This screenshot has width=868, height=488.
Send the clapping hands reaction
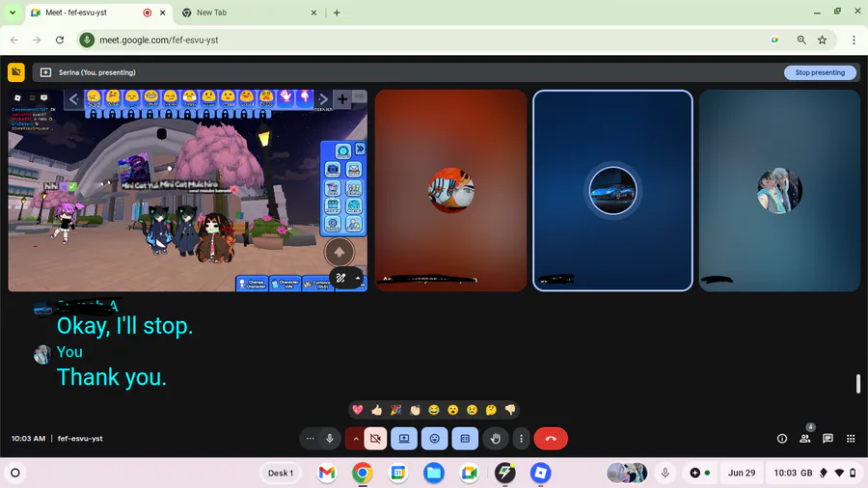[415, 410]
